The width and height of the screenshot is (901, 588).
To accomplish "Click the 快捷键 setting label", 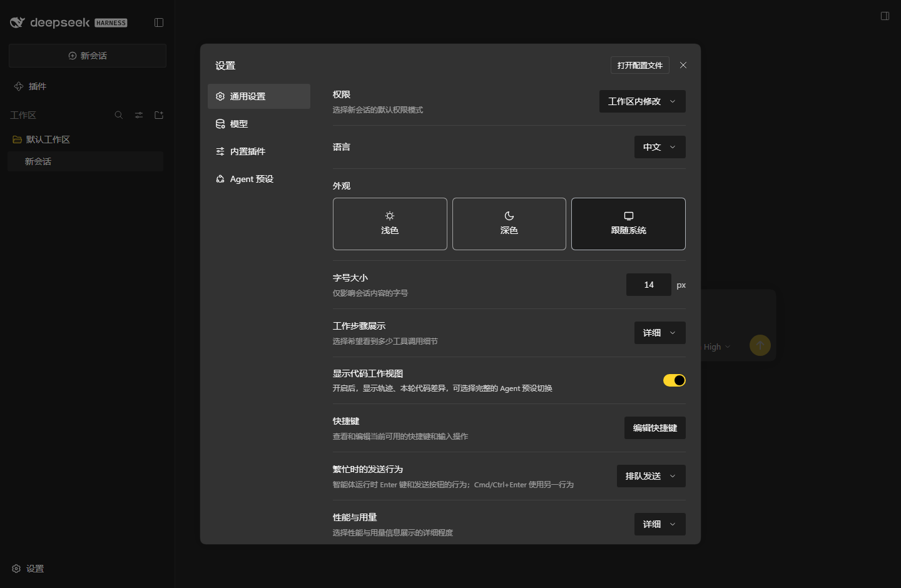I will tap(346, 421).
